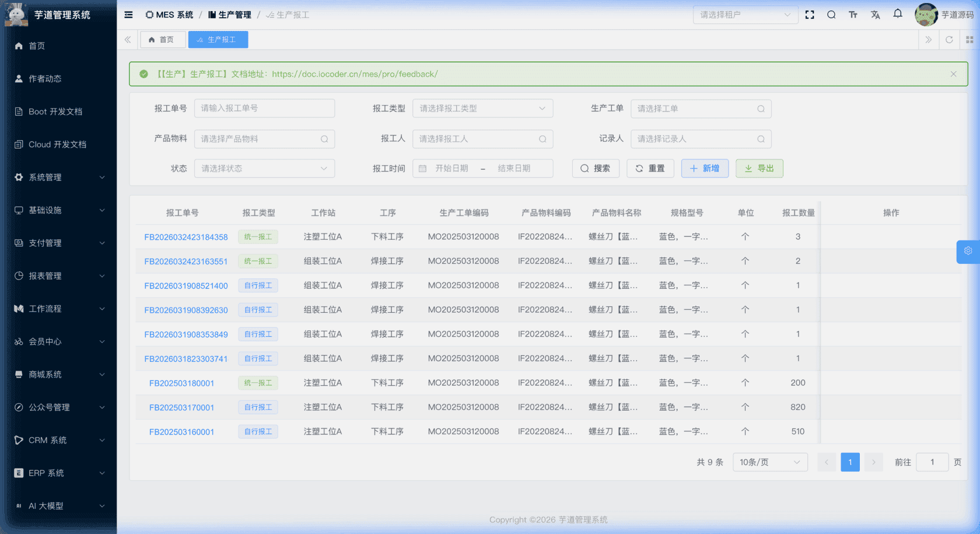The width and height of the screenshot is (980, 534).
Task: Expand the 系统管理 sidebar menu
Action: [x=58, y=177]
